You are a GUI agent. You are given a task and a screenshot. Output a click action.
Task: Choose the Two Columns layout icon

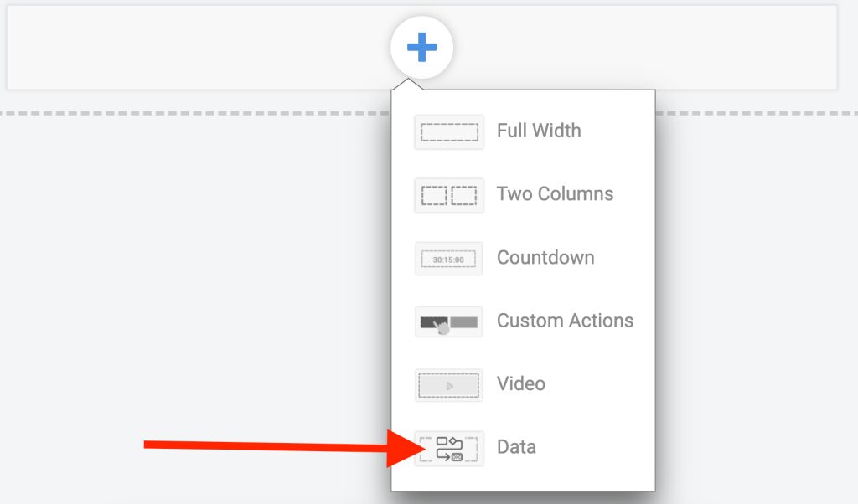449,195
